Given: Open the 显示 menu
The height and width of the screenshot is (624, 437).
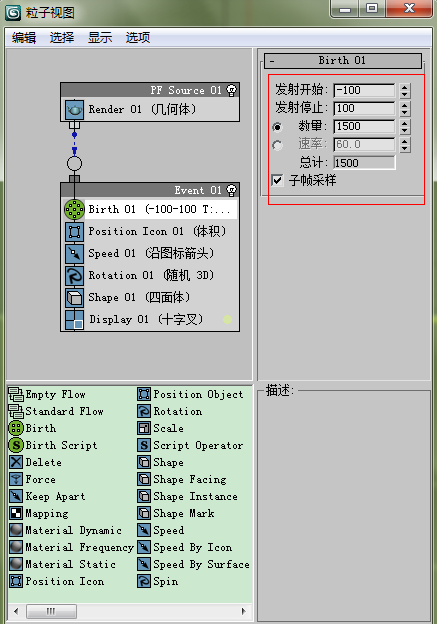Looking at the screenshot, I should tap(100, 38).
